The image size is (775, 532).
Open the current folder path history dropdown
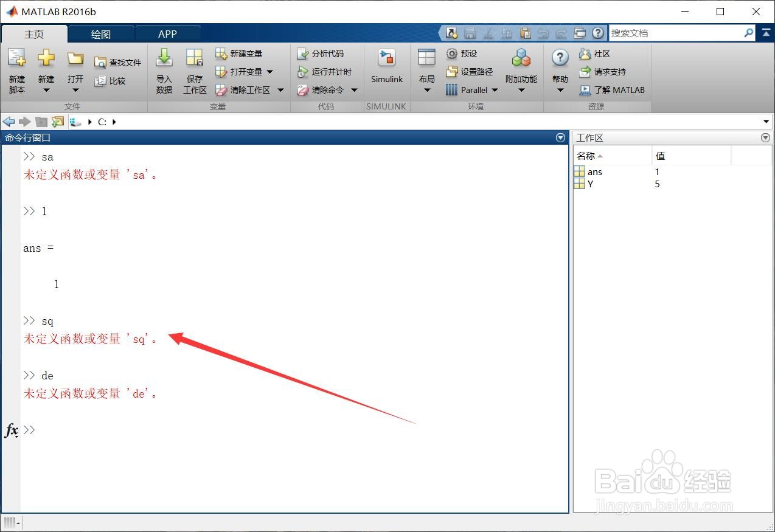click(766, 122)
